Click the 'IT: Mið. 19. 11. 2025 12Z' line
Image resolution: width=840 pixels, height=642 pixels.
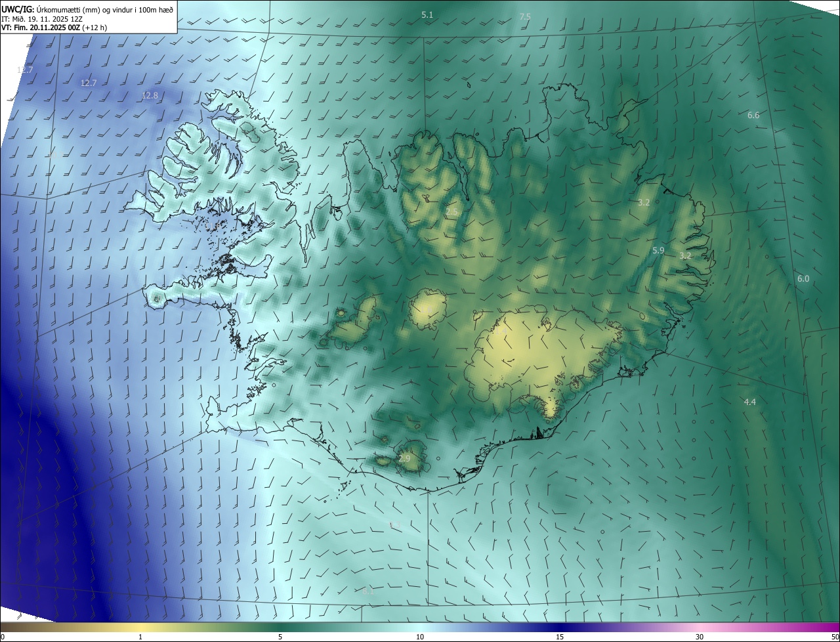tap(41, 18)
